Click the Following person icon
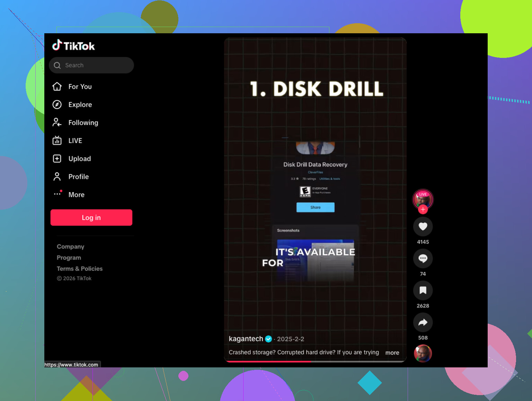 [x=57, y=122]
